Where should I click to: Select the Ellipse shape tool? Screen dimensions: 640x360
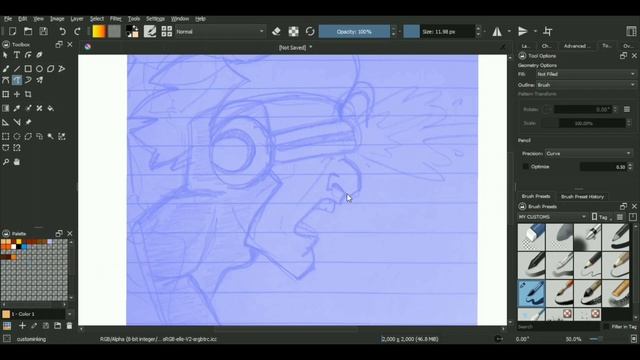[x=39, y=69]
